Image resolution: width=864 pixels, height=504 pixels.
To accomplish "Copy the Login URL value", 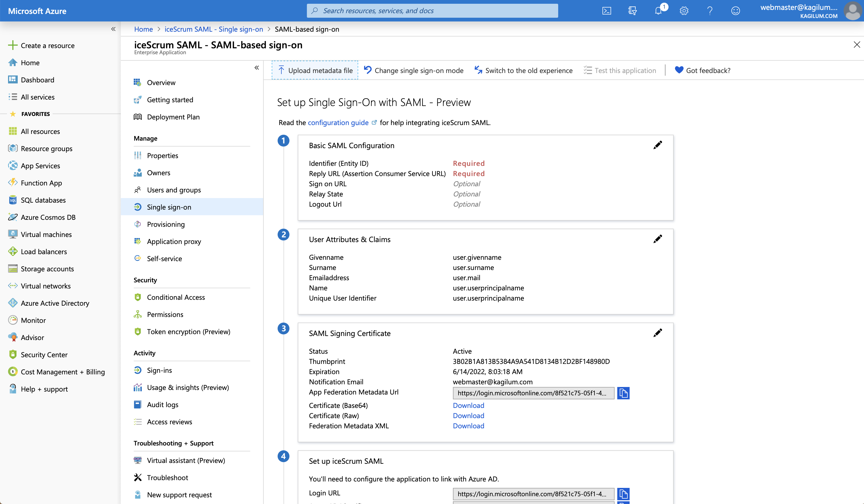I will 623,494.
